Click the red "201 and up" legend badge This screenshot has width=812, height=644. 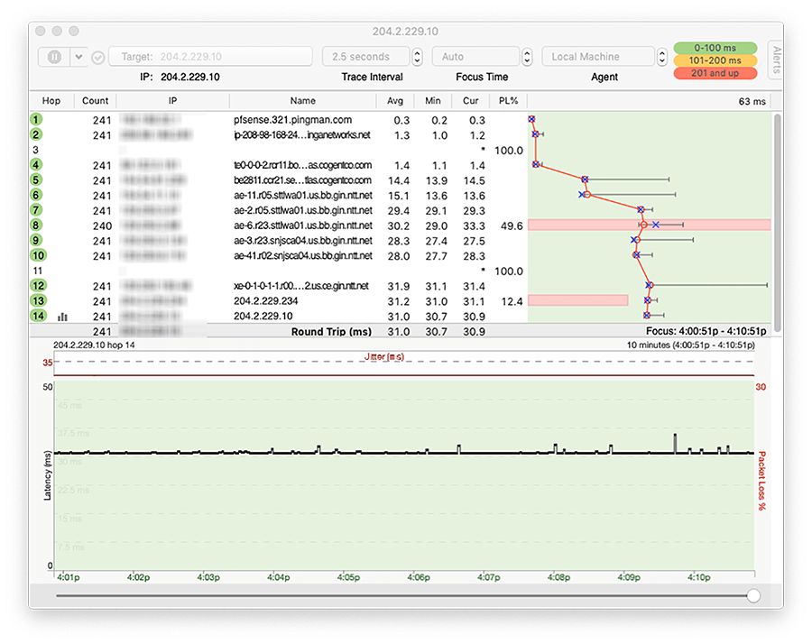click(715, 73)
